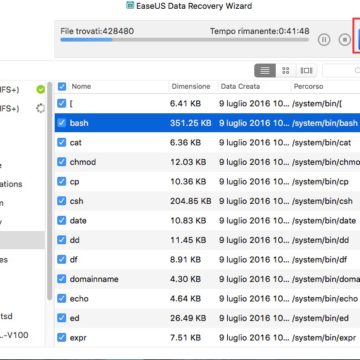The height and width of the screenshot is (360, 360).
Task: Uncheck the csh file checkbox
Action: pos(62,201)
